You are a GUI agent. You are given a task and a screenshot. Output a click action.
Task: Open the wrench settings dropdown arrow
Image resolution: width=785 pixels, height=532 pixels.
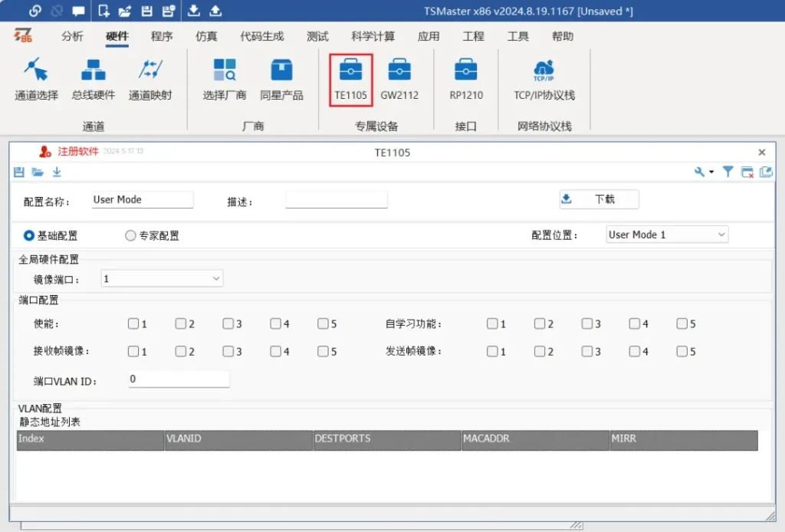[x=711, y=172]
